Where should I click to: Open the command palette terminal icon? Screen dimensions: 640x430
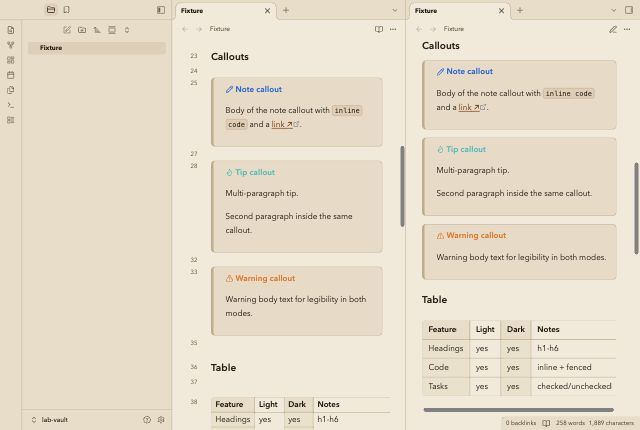11,105
